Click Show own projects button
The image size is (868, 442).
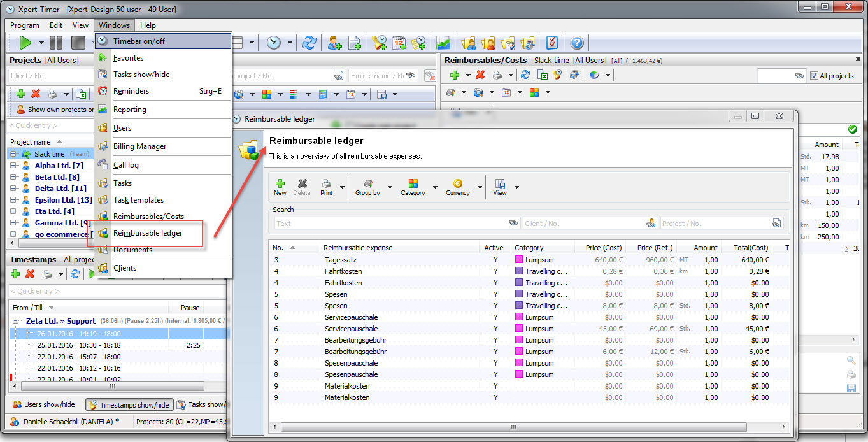pyautogui.click(x=52, y=110)
